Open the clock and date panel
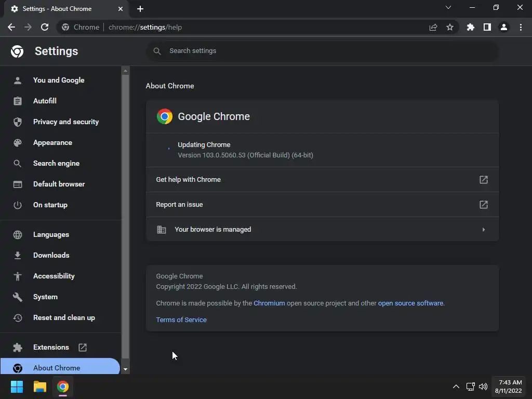532x399 pixels. pos(508,387)
